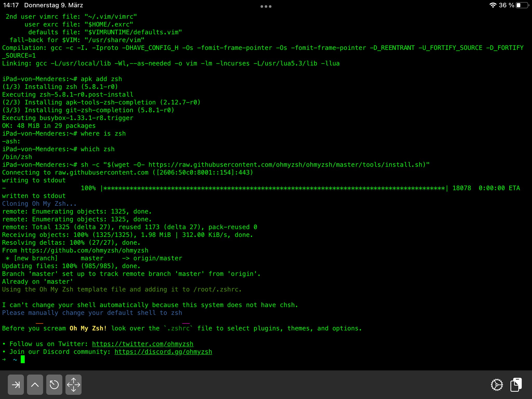Tap 'Executing busybox-1.33.1-r8.trigger' line
Image resolution: width=532 pixels, height=399 pixels.
68,118
